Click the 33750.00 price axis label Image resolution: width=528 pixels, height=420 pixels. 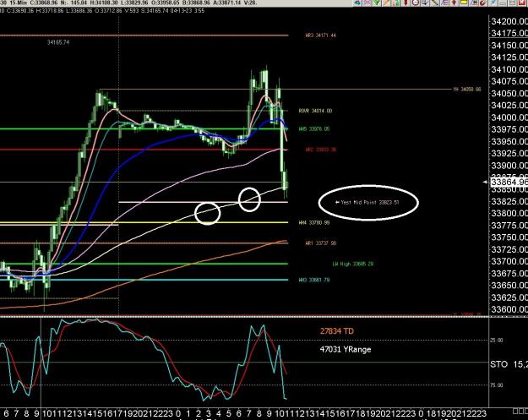pos(509,237)
